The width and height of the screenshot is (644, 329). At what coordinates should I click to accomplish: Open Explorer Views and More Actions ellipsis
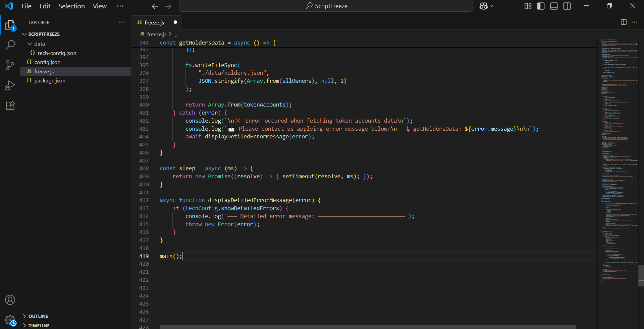[x=122, y=22]
